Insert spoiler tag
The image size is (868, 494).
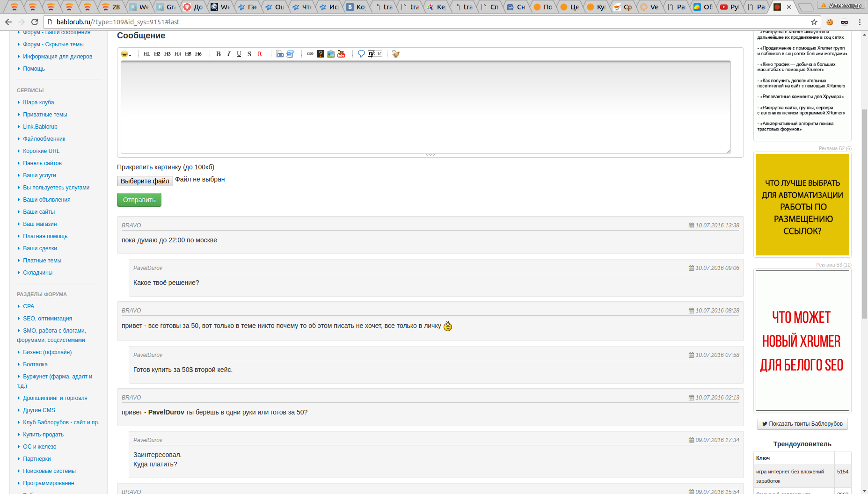point(375,54)
